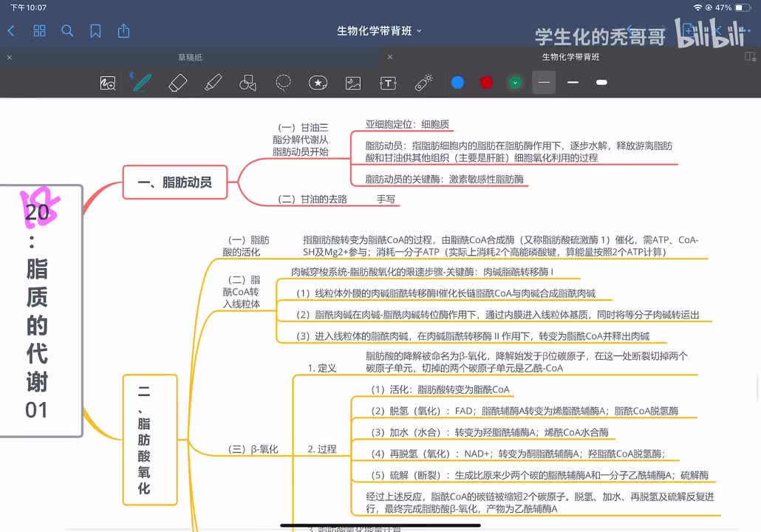The width and height of the screenshot is (761, 532).
Task: Tap the battery indicator showing 47%
Action: [742, 7]
